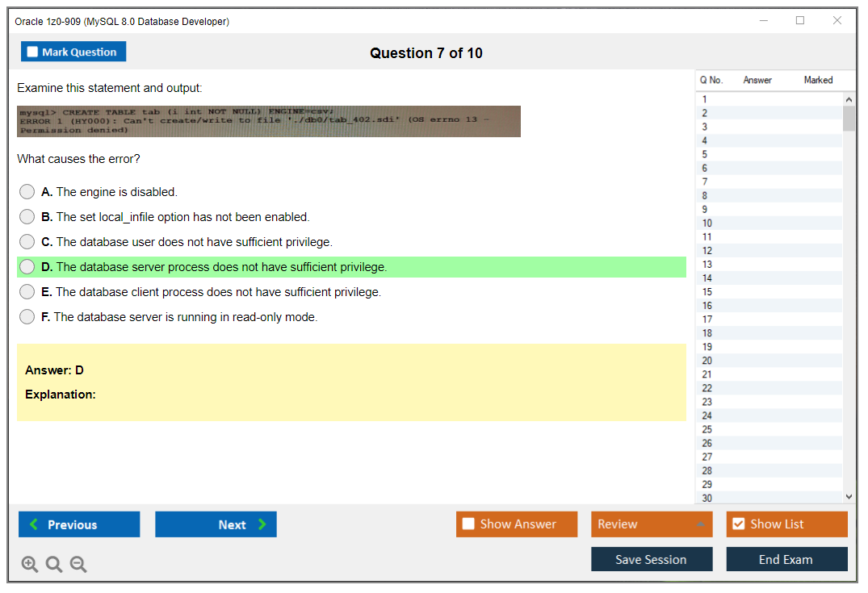868x593 pixels.
Task: Pick option E database client process
Action: point(27,292)
